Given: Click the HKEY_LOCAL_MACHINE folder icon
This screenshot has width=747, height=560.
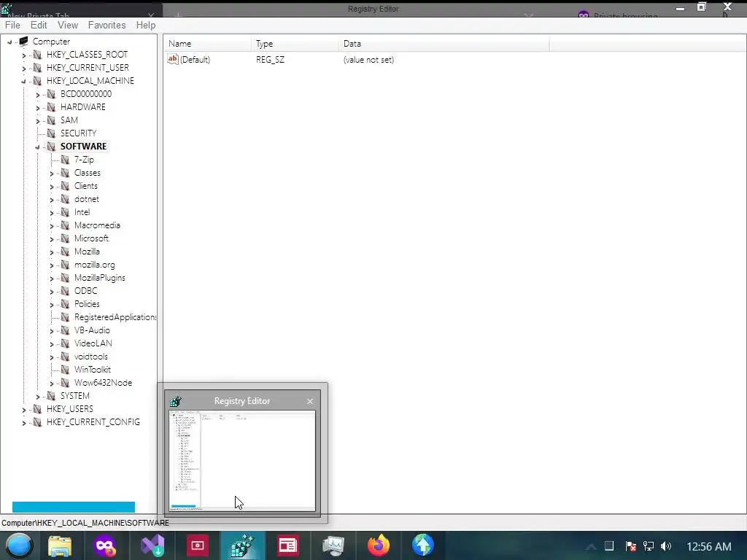Looking at the screenshot, I should tap(37, 81).
